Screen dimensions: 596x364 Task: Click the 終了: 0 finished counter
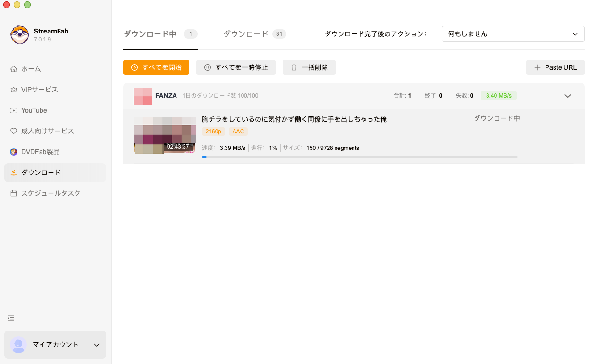(433, 96)
